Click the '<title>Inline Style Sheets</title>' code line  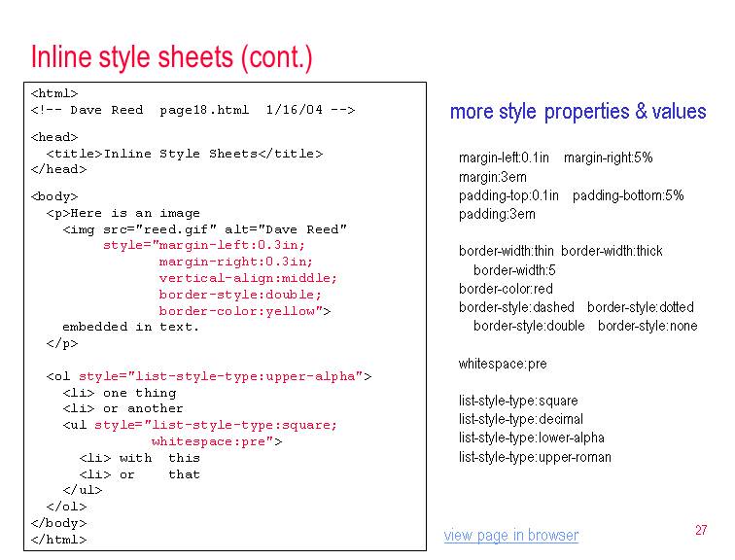point(184,154)
